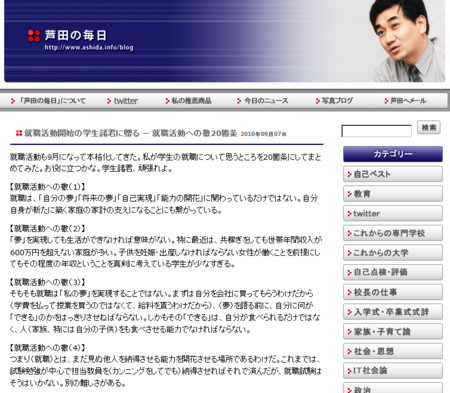
Task: Open the 社会・思想 category
Action: click(x=393, y=351)
